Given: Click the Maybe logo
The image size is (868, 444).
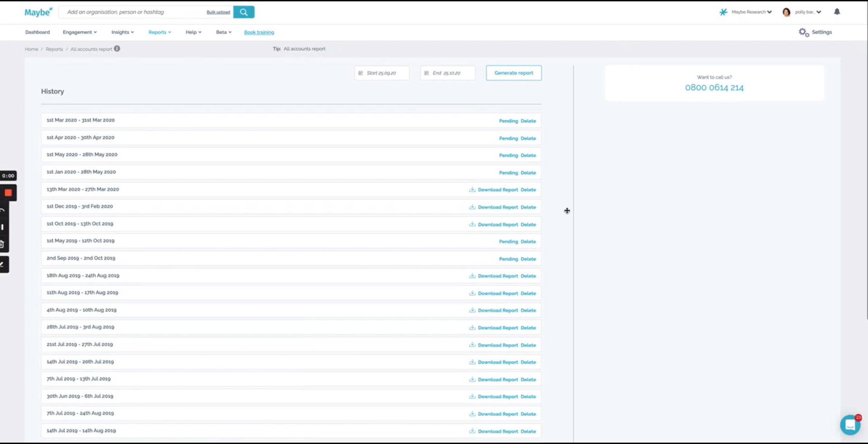Looking at the screenshot, I should (x=38, y=12).
